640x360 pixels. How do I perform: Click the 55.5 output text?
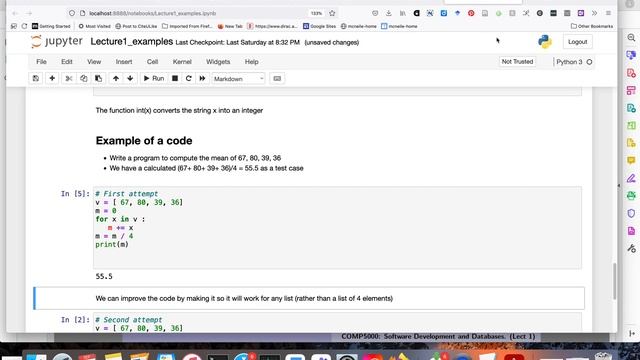click(104, 276)
